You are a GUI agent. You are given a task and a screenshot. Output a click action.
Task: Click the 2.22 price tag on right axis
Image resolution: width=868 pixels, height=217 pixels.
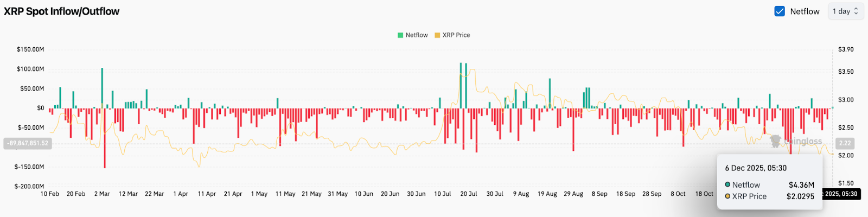[x=845, y=143]
